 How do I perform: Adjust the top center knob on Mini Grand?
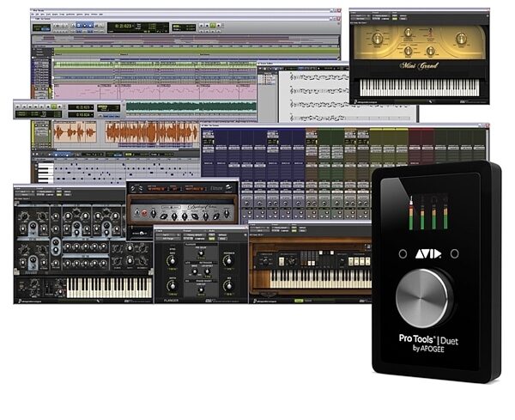pos(408,32)
